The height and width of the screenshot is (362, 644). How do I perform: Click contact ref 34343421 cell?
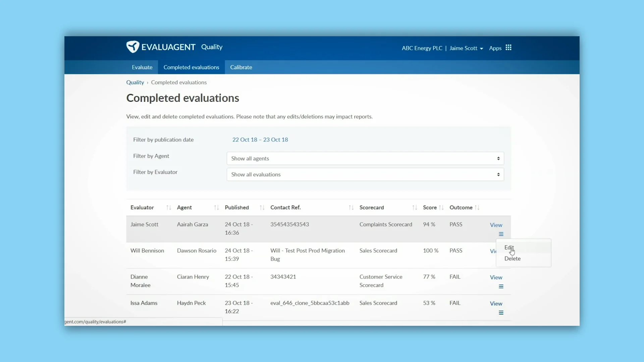pos(283,277)
